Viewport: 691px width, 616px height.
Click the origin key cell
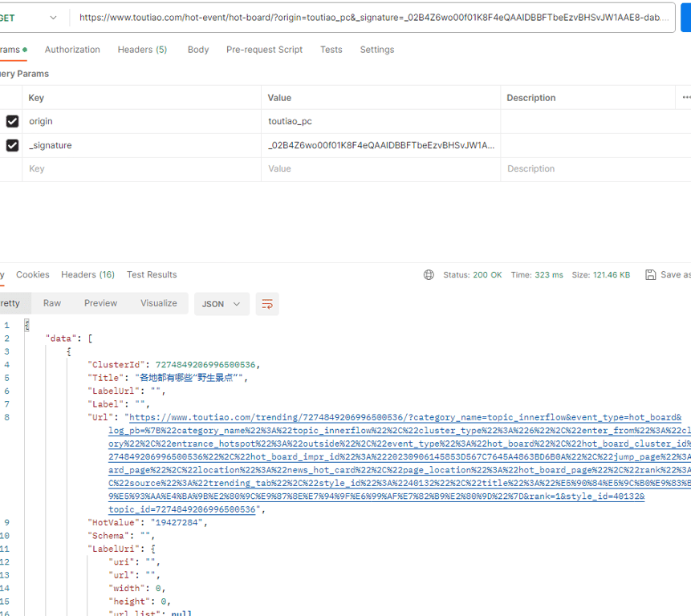141,122
